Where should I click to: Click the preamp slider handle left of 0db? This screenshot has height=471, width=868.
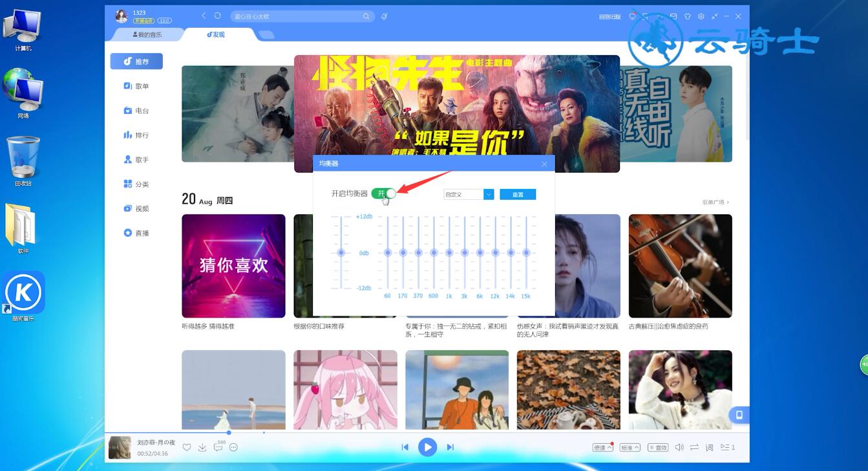tap(341, 252)
